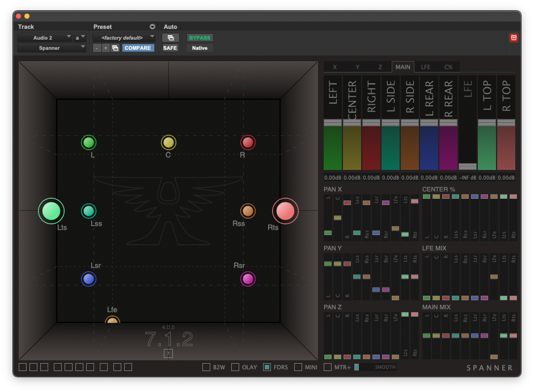Image resolution: width=534 pixels, height=392 pixels.
Task: Open the Audio 2 track dropdown
Action: pos(45,38)
